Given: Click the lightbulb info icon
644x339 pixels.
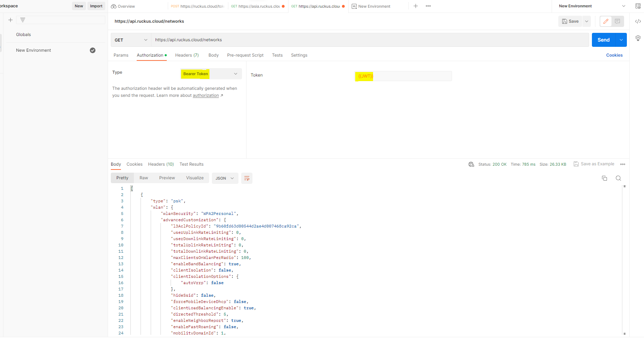Looking at the screenshot, I should pyautogui.click(x=638, y=38).
